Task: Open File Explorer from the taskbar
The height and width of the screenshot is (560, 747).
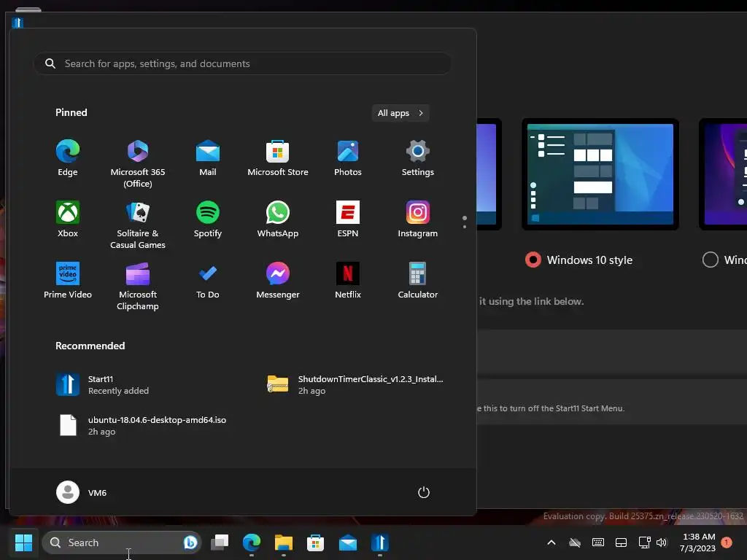Action: point(284,542)
